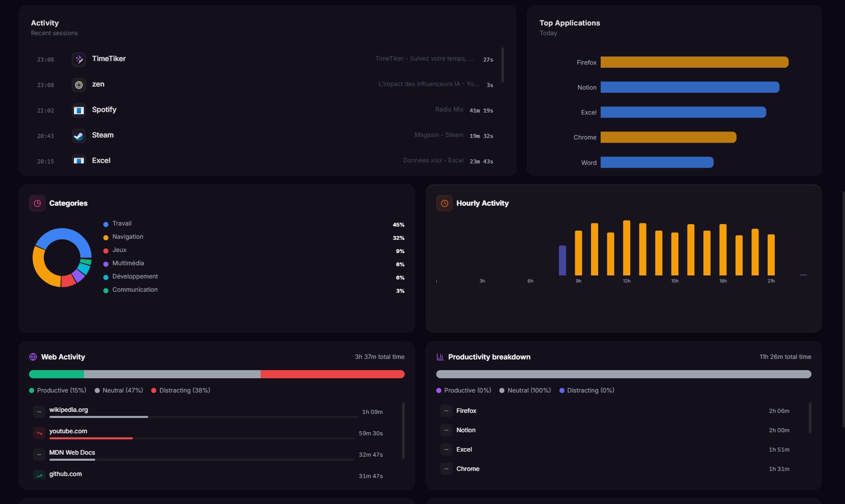Click the 3h 37m total time label

point(380,357)
